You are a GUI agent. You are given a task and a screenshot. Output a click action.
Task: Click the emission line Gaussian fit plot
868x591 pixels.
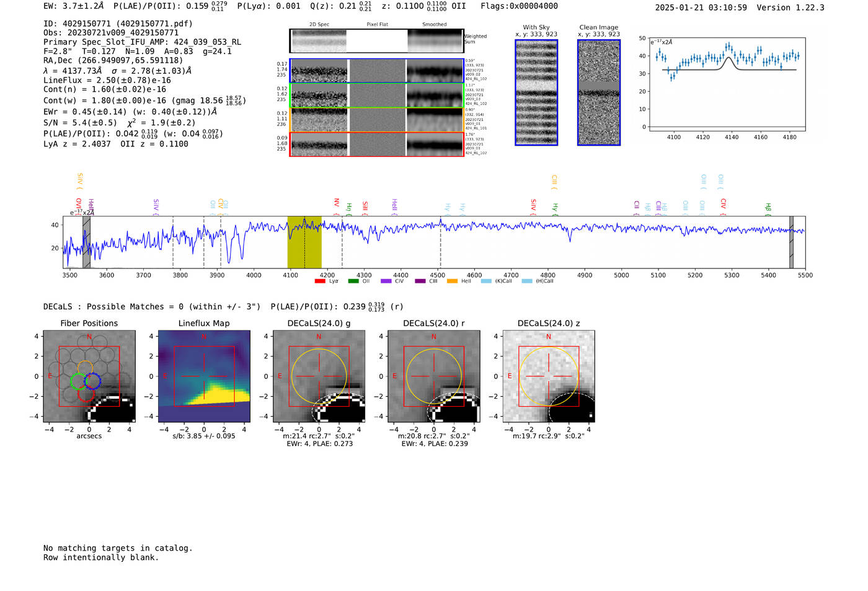[x=727, y=84]
